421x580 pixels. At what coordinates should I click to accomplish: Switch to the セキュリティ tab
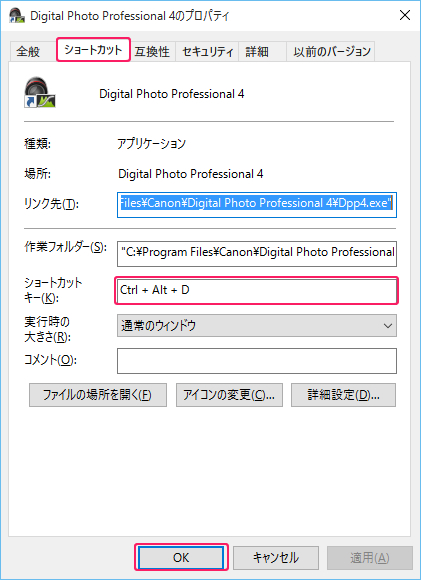pos(207,51)
